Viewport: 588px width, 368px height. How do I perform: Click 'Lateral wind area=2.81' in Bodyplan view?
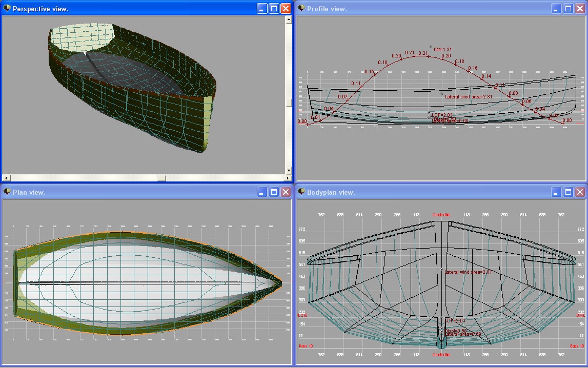(468, 272)
